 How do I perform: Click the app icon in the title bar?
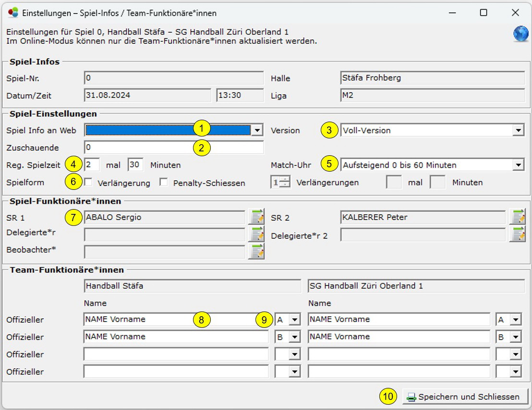[13, 13]
